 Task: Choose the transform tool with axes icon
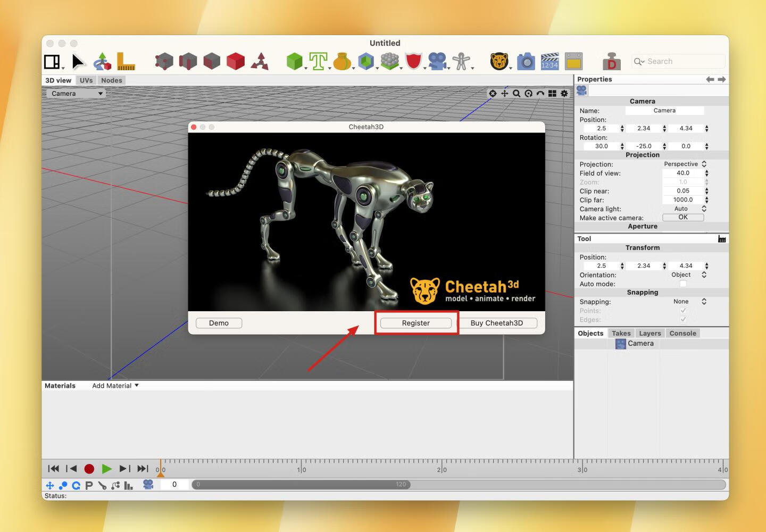coord(102,62)
